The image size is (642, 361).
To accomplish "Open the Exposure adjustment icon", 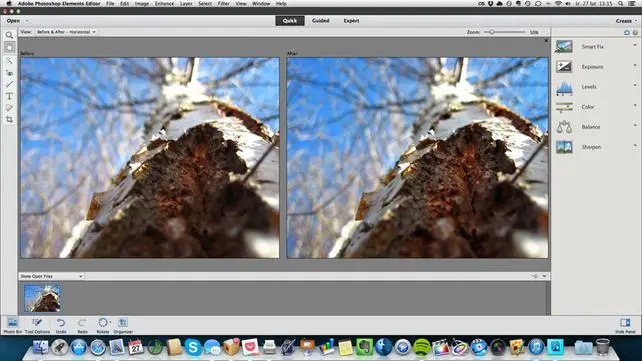I will [x=564, y=66].
